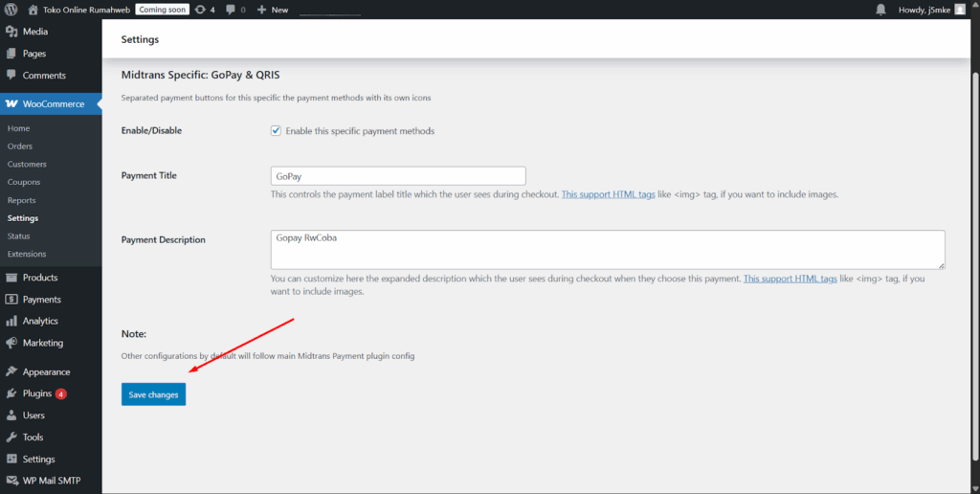Click the Save changes button
Image resolution: width=980 pixels, height=494 pixels.
point(153,394)
